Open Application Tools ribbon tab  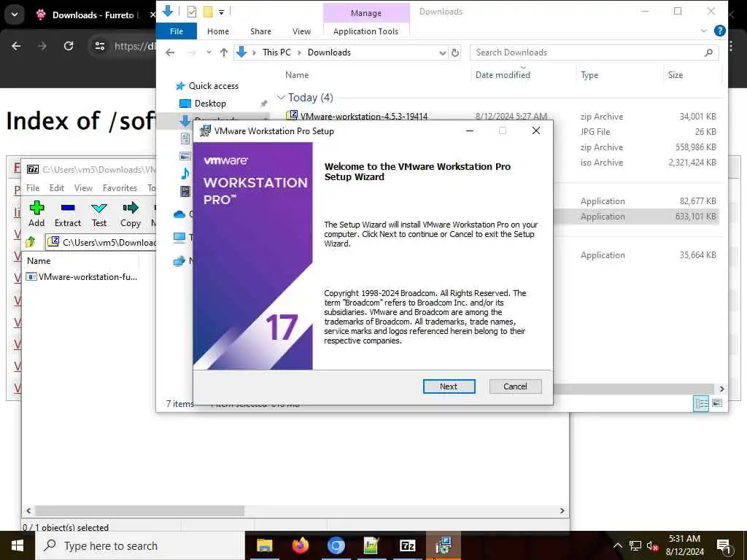[365, 31]
